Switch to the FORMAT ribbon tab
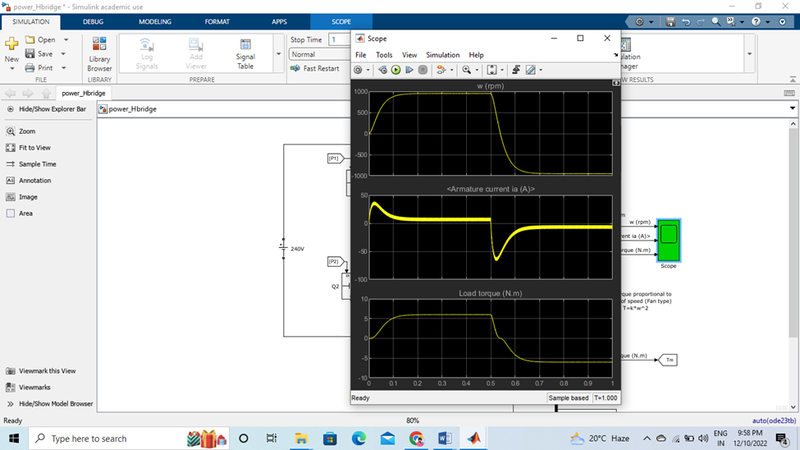The height and width of the screenshot is (450, 800). tap(217, 22)
